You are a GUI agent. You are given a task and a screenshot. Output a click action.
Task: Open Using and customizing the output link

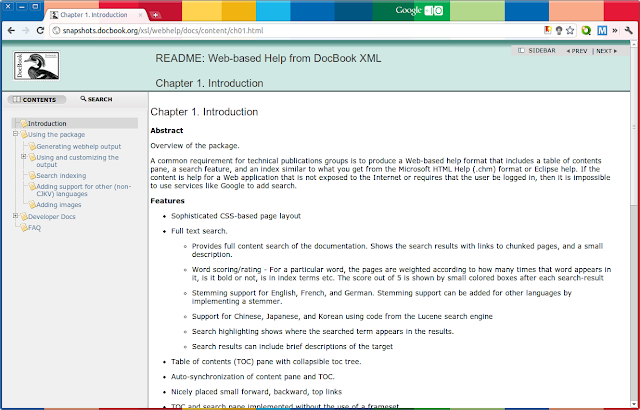pos(77,161)
